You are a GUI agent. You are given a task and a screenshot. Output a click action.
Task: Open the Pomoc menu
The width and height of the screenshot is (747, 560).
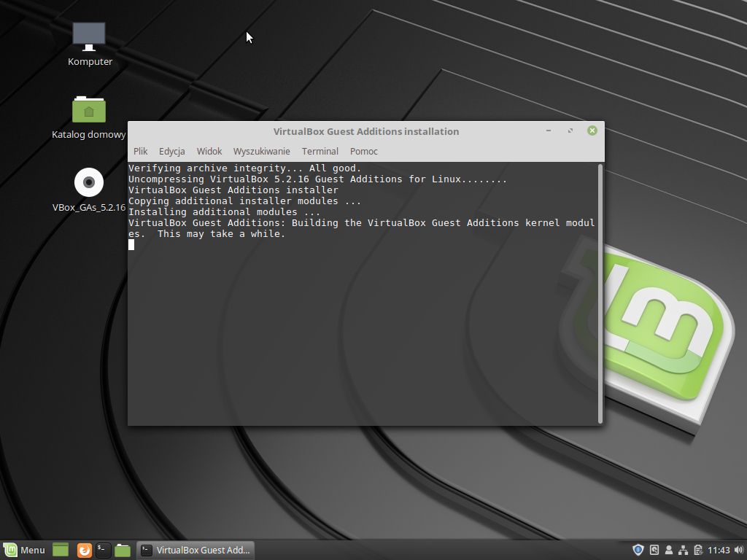364,151
